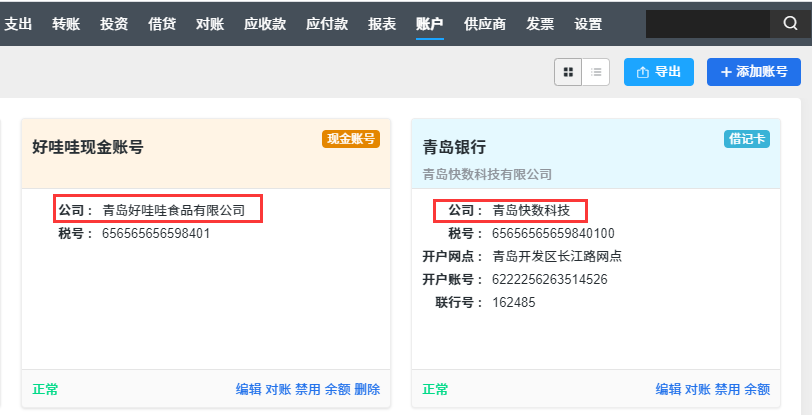The height and width of the screenshot is (415, 812).
Task: Click 对账 on 青岛银行 card
Action: click(x=698, y=390)
